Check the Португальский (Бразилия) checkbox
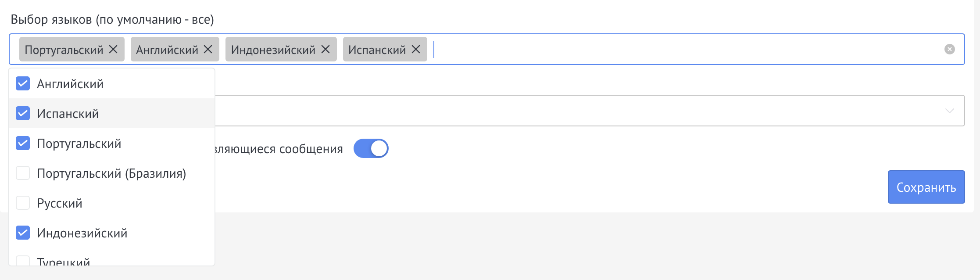This screenshot has width=980, height=280. pyautogui.click(x=22, y=173)
